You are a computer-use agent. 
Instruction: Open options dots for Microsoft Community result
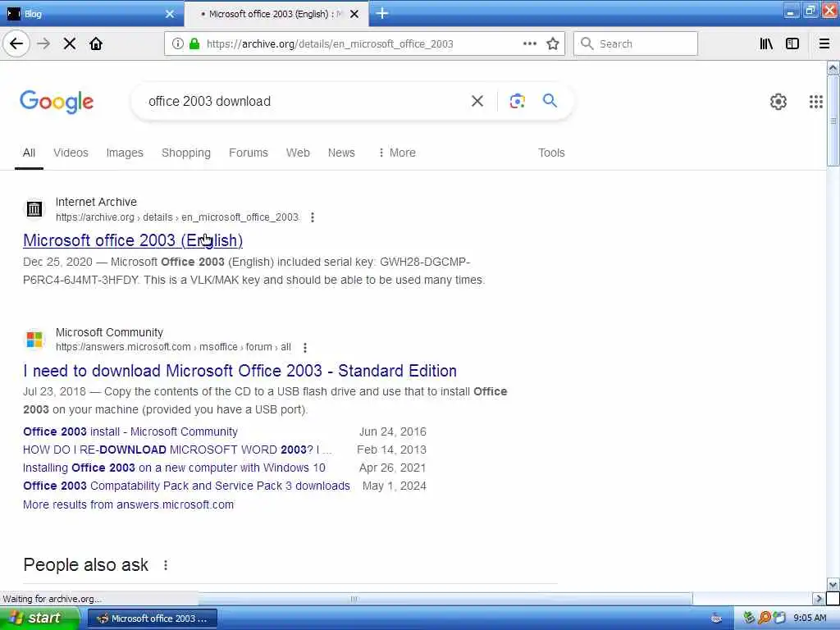(305, 348)
